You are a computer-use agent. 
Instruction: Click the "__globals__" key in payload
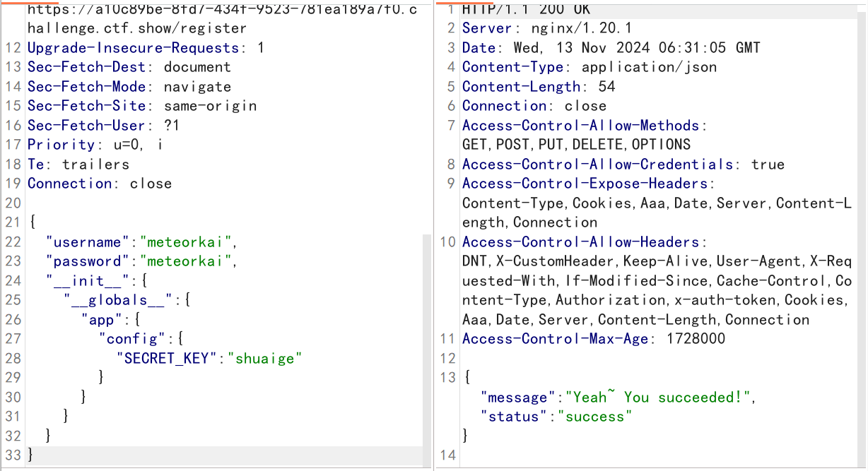click(117, 300)
